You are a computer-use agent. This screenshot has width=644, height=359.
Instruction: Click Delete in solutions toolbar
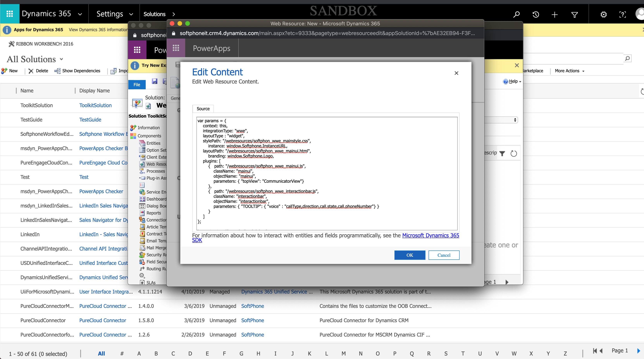tap(38, 71)
